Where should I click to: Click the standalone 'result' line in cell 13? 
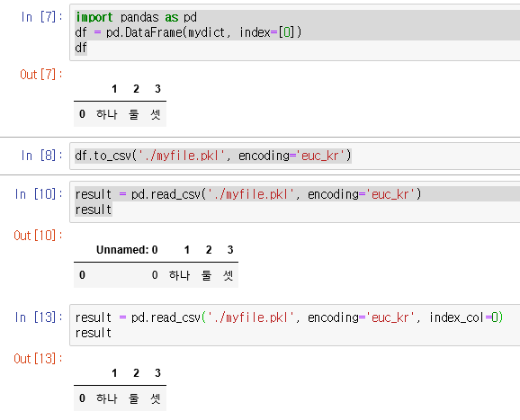coord(94,333)
